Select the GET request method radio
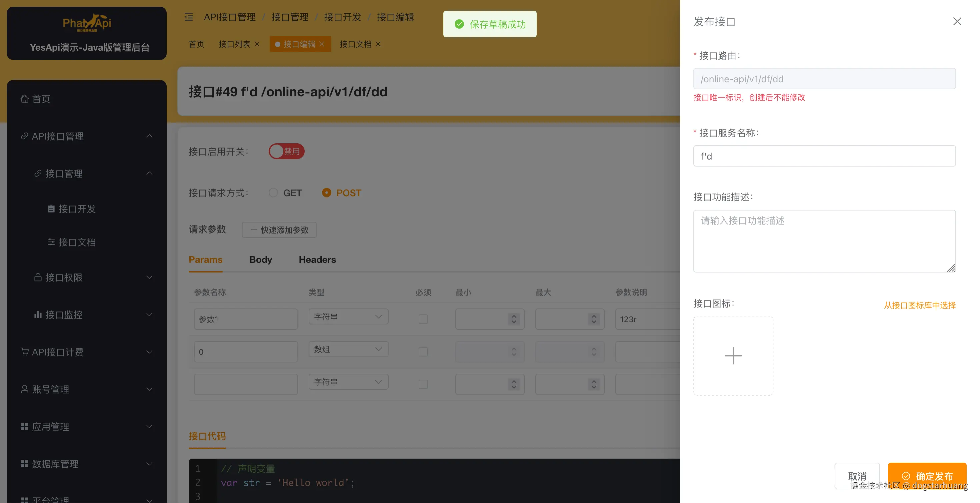 tap(273, 193)
